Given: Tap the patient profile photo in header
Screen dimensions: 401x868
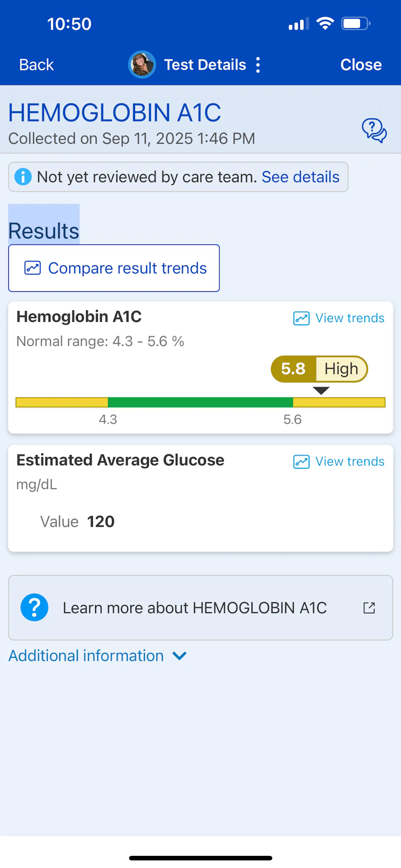Looking at the screenshot, I should click(142, 65).
